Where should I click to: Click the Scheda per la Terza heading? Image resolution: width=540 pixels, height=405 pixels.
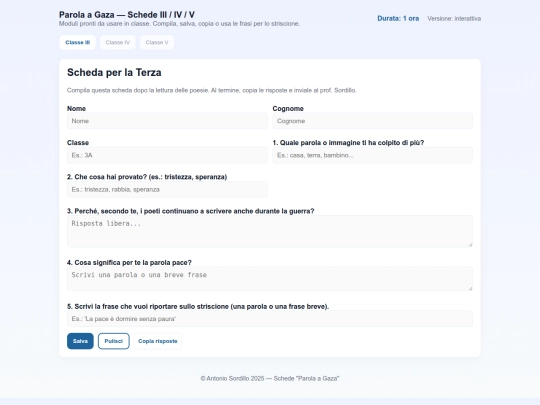(114, 72)
